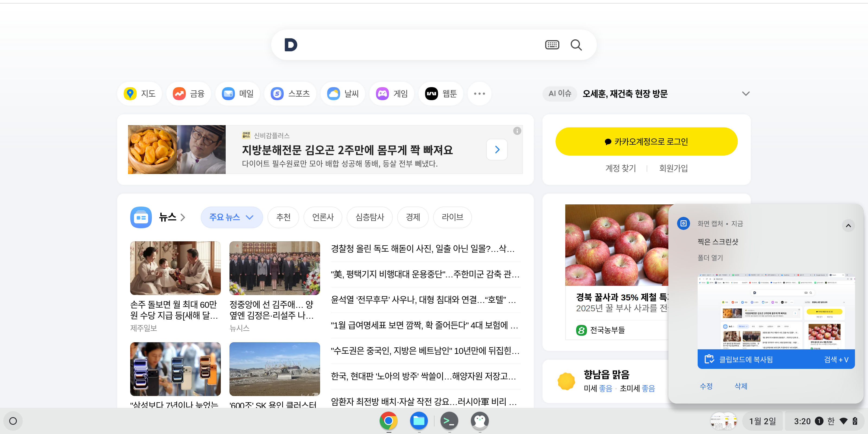Switch to the 경제 news tab
The width and height of the screenshot is (868, 434).
[413, 217]
